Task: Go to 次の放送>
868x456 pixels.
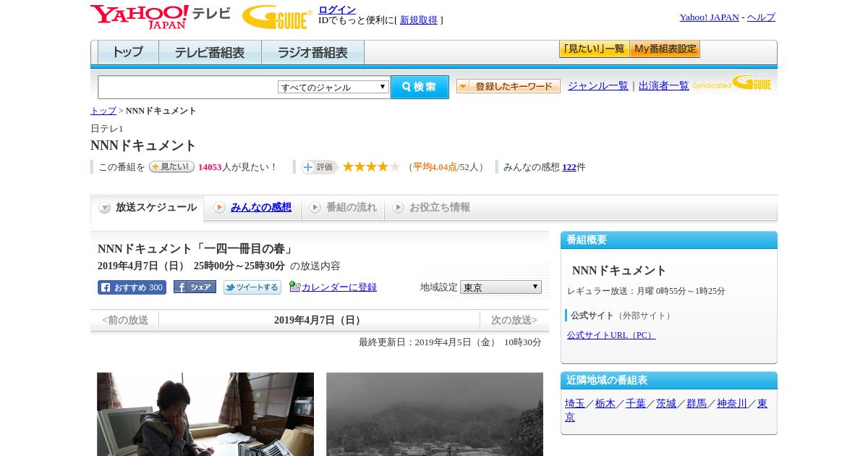Action: click(x=514, y=320)
